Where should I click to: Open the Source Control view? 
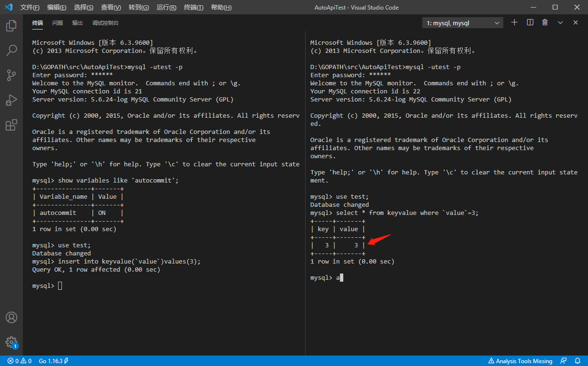click(11, 75)
